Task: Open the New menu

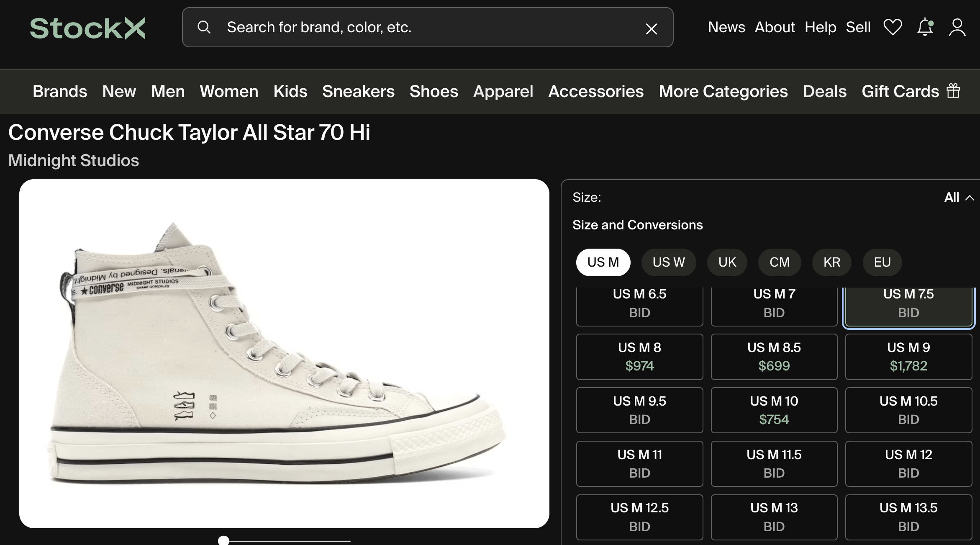Action: click(x=119, y=91)
